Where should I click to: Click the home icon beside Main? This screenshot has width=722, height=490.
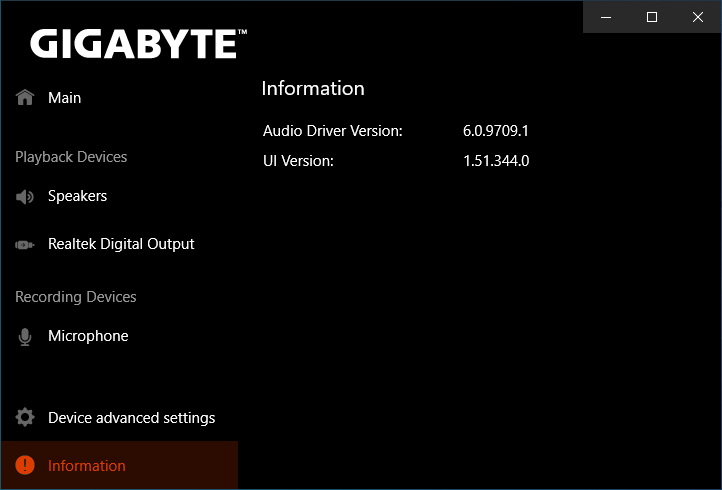tap(25, 98)
